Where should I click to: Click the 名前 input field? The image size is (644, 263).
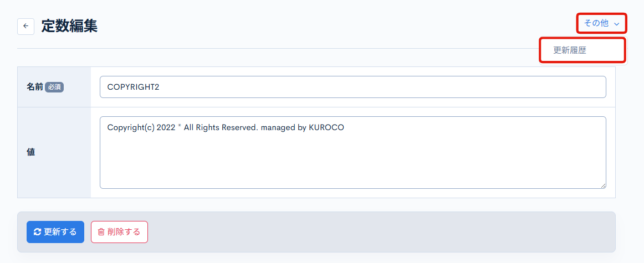pyautogui.click(x=352, y=87)
